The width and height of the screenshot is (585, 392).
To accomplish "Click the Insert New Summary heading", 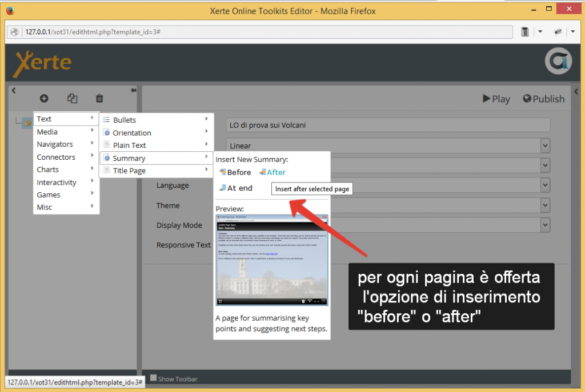I will (251, 160).
